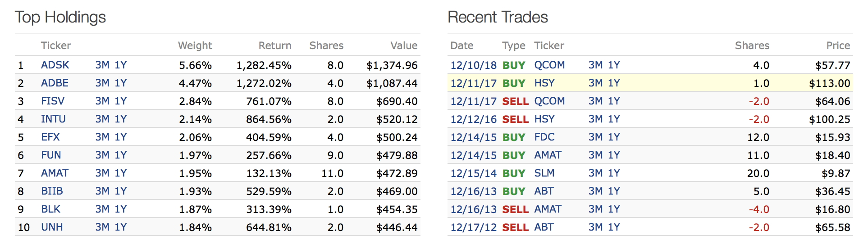Open the ADSK ticker link

(55, 65)
